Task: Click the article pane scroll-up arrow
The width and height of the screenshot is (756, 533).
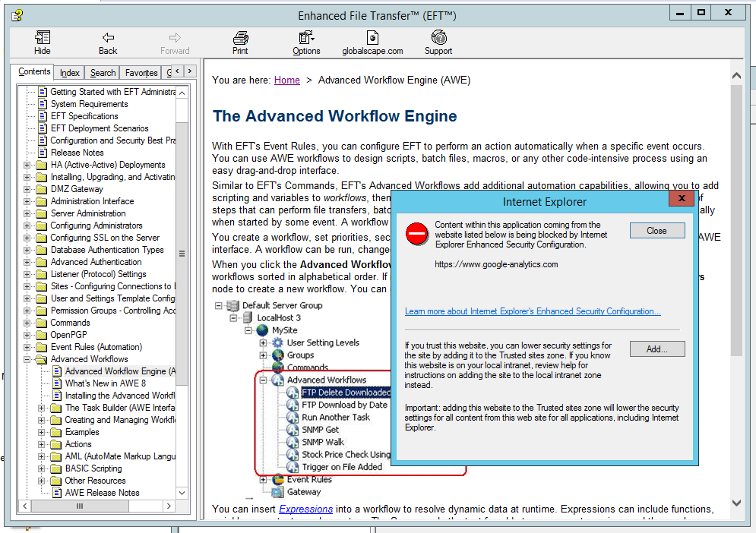Action: coord(736,76)
